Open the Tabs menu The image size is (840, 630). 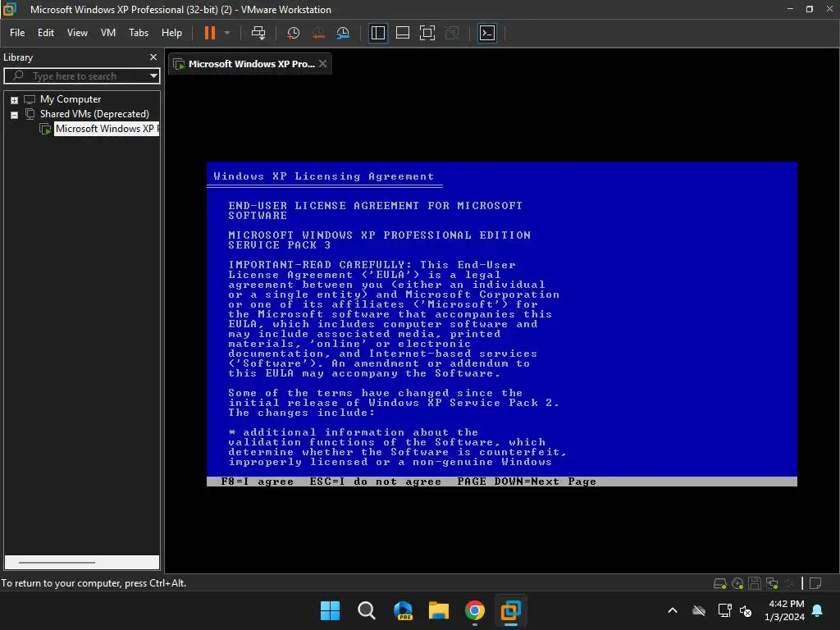pos(138,33)
